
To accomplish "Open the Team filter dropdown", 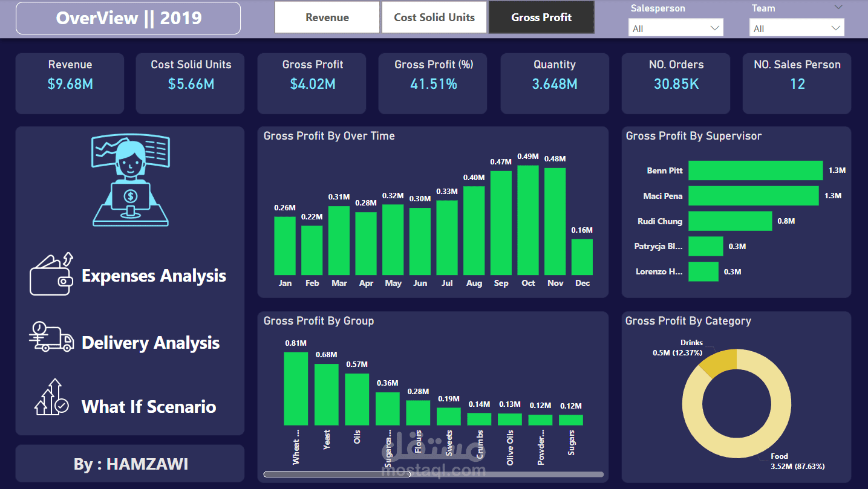I will click(x=797, y=27).
